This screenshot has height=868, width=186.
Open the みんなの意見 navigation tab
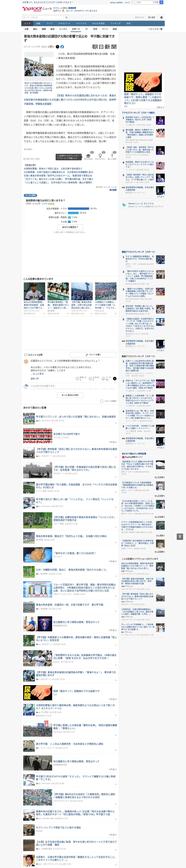tap(98, 24)
